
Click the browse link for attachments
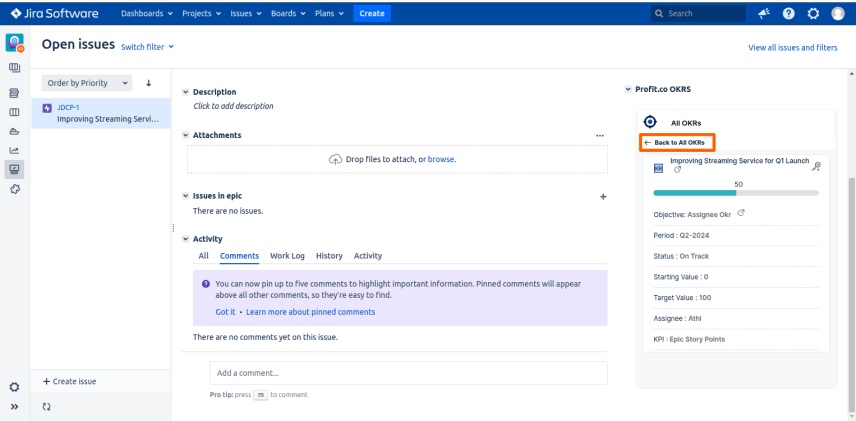pos(441,159)
